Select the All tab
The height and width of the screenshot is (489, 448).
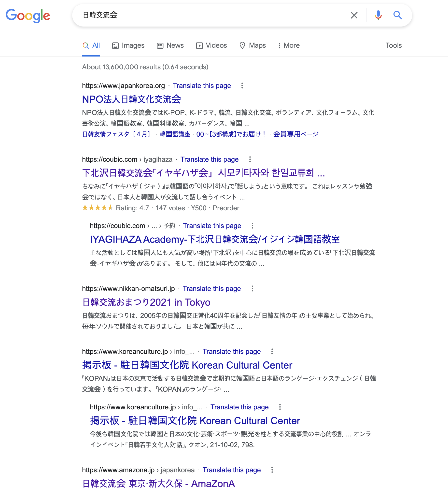(x=91, y=45)
